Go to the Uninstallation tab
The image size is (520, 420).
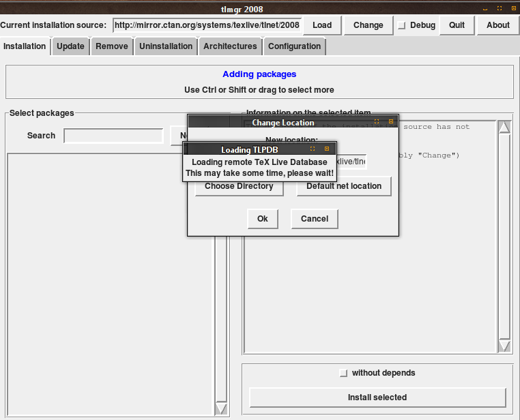click(166, 46)
